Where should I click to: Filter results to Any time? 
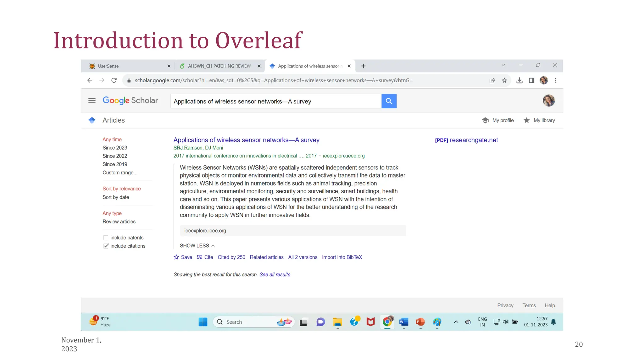pyautogui.click(x=112, y=140)
